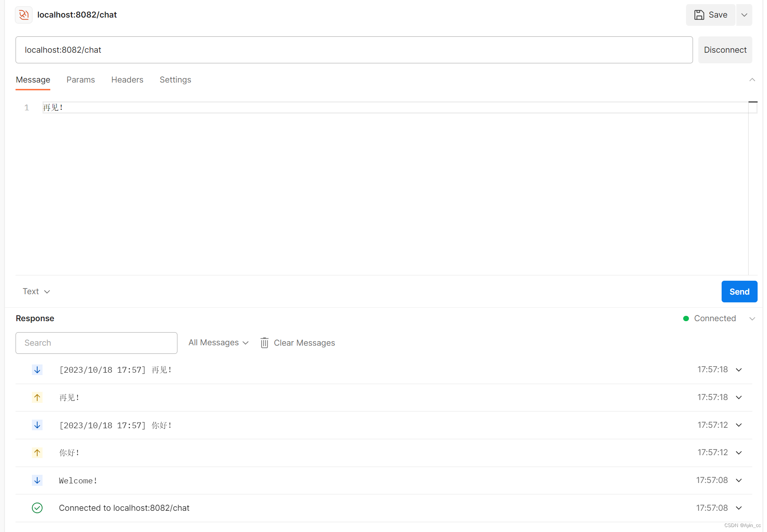Screen dimensions: 767x532
Task: Click the blue download arrow beside [2023/10/18 17:57] 再见!
Action: click(x=37, y=370)
